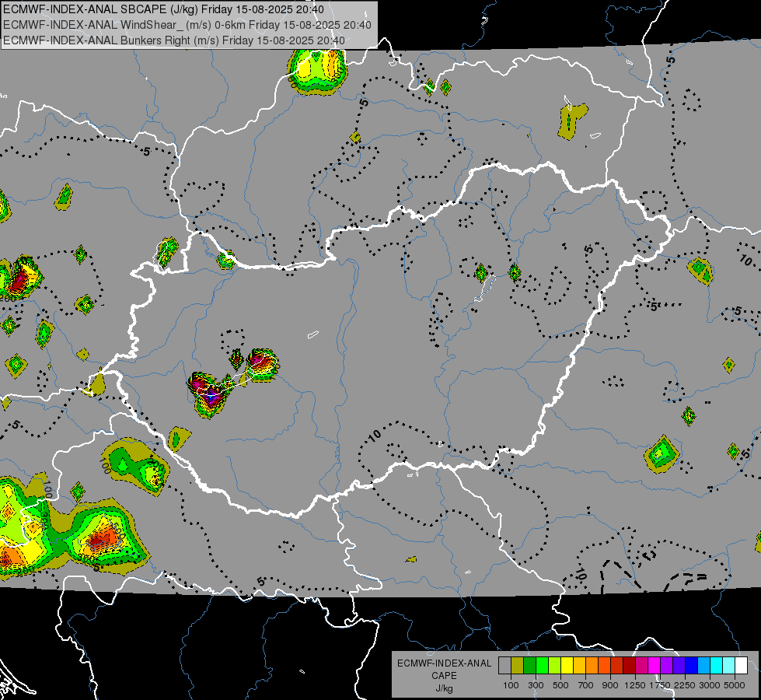761x700 pixels.
Task: Select the Bunkers Right header line
Action: point(174,40)
